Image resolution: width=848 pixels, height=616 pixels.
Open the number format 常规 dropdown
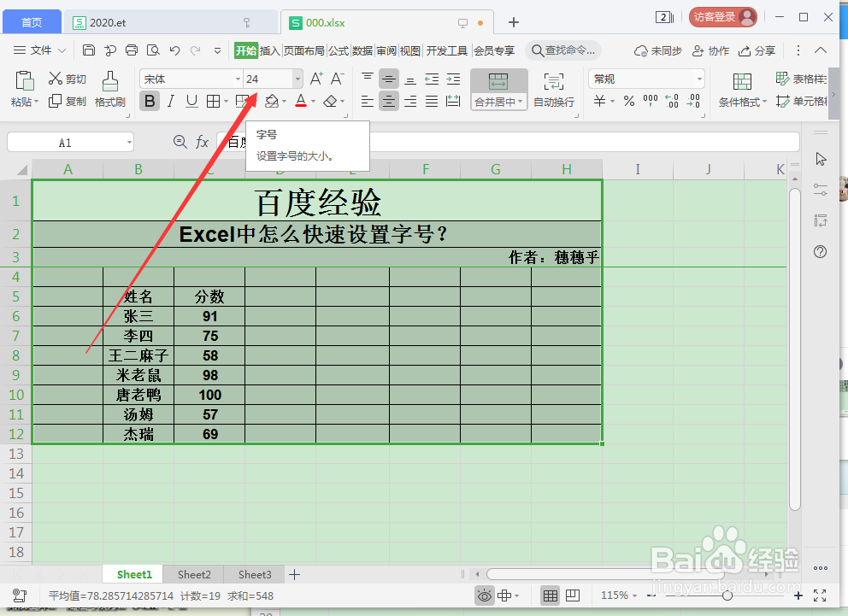click(x=699, y=79)
